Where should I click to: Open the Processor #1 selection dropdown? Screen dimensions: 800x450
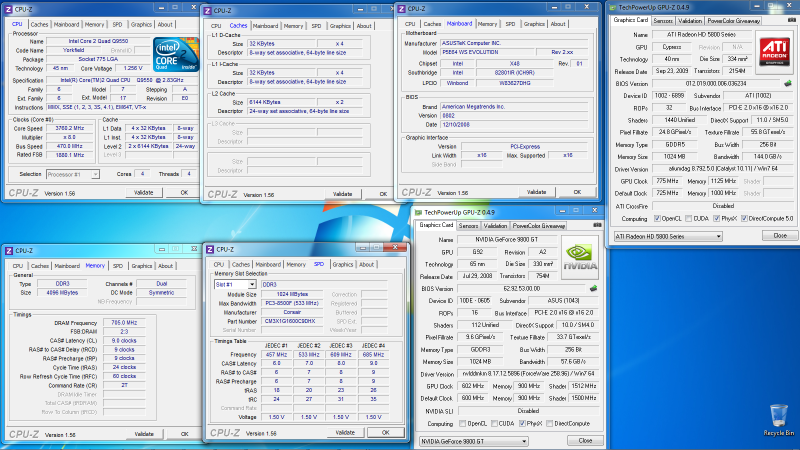coord(73,174)
